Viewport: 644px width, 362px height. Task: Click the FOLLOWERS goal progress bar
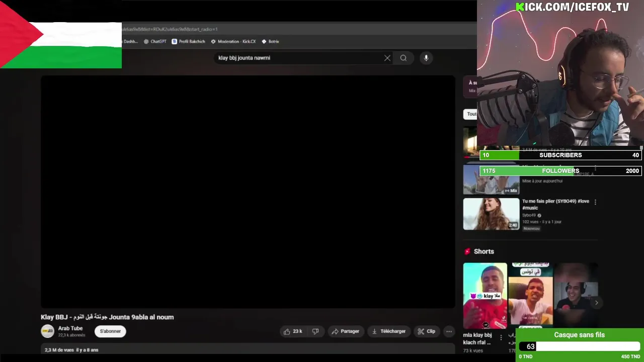point(560,171)
